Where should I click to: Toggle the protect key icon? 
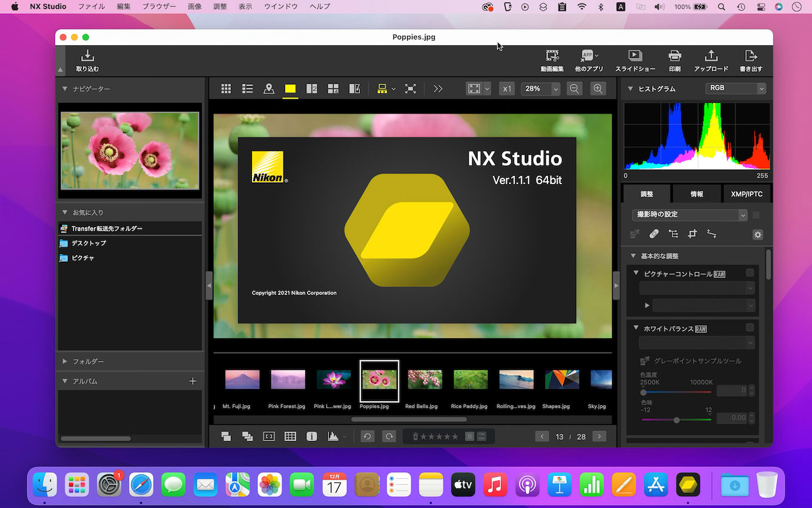[x=481, y=437]
